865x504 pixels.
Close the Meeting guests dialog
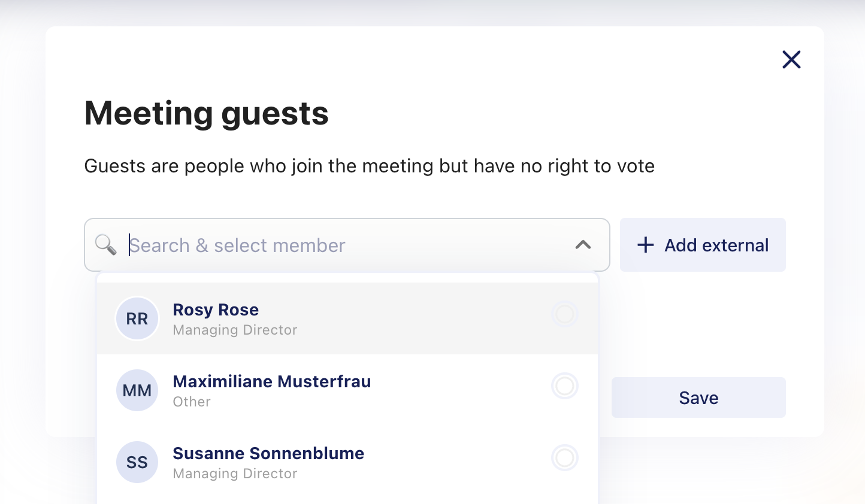pyautogui.click(x=791, y=59)
